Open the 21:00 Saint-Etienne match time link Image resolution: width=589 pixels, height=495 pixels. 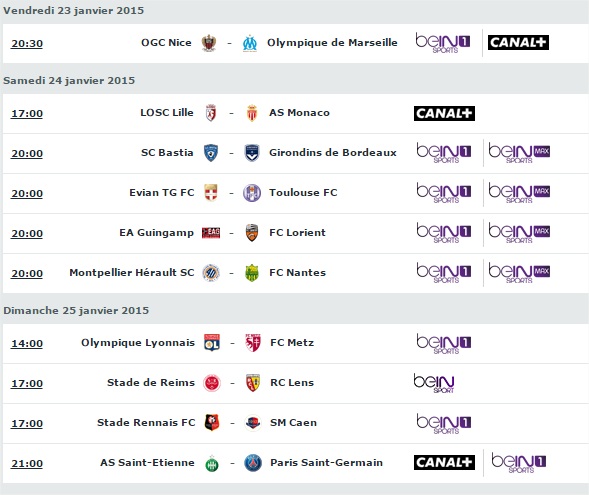(x=27, y=463)
